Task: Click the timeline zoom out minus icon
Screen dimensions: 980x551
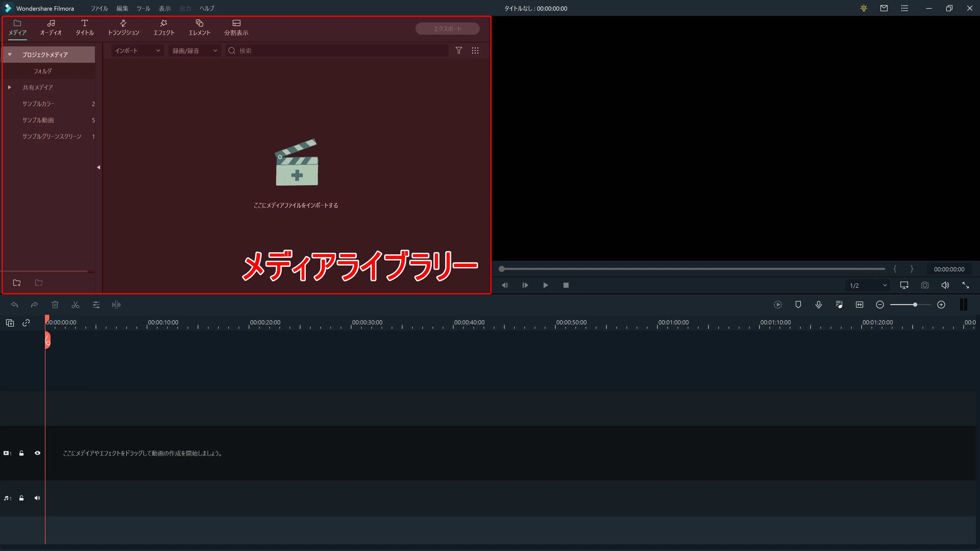Action: point(880,305)
